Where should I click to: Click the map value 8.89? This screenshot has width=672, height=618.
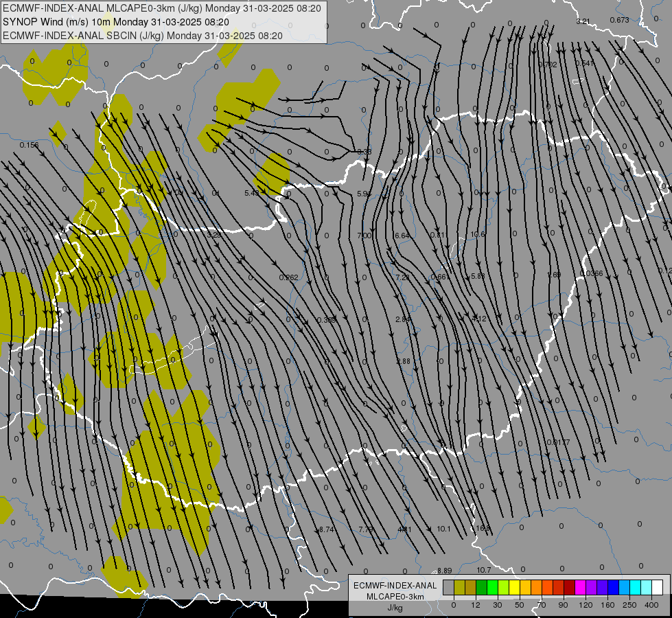[444, 571]
